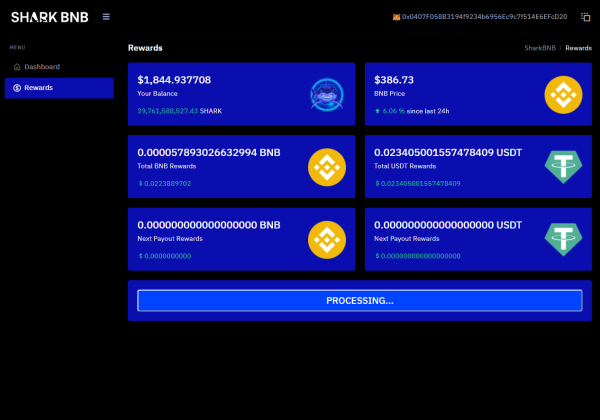
Task: Click wallet address 0x0407F058...
Action: pyautogui.click(x=484, y=17)
